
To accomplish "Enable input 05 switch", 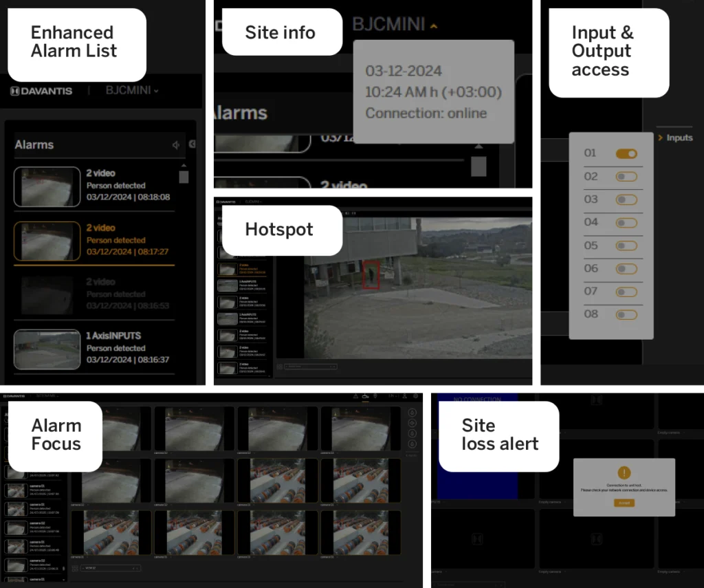I will tap(626, 246).
